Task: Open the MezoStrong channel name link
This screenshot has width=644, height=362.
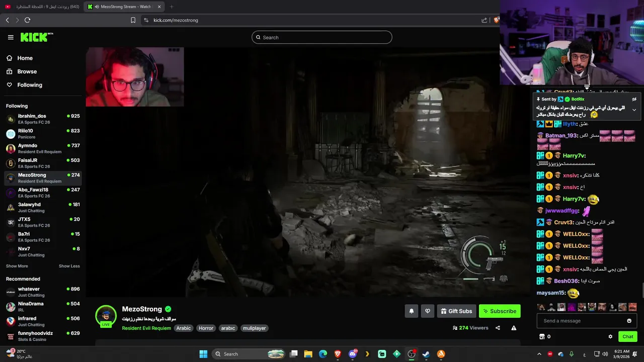Action: point(142,309)
